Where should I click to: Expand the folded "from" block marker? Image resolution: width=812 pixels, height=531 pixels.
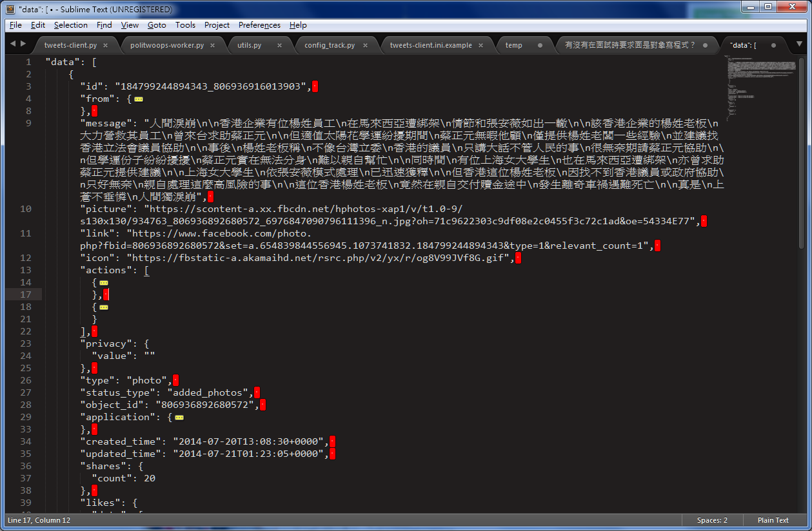[139, 99]
